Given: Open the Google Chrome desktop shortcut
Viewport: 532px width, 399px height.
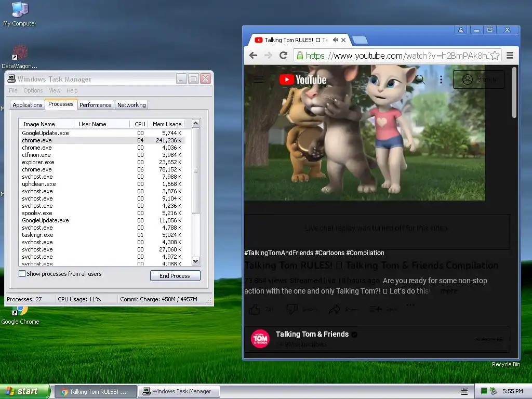Looking at the screenshot, I should (x=20, y=315).
